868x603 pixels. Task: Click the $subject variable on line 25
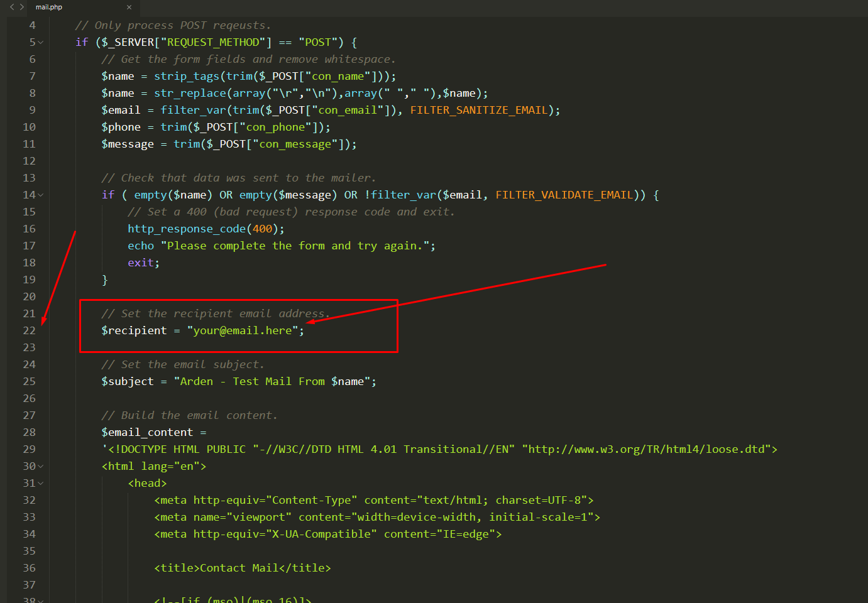128,381
